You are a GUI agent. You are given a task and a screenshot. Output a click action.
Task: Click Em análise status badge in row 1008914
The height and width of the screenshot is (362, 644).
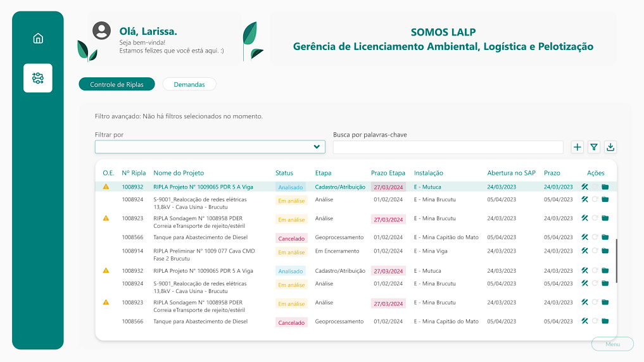pos(292,252)
